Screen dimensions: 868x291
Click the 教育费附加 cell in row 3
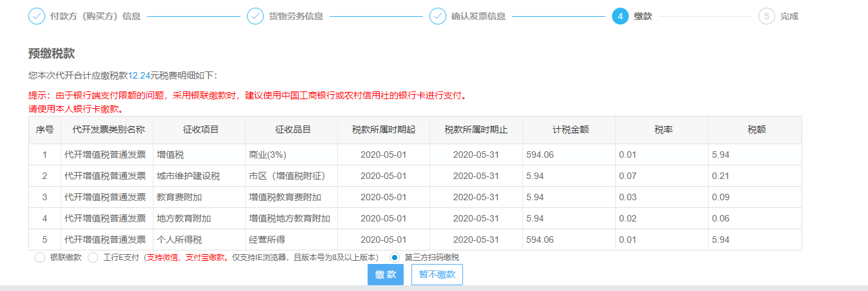199,197
